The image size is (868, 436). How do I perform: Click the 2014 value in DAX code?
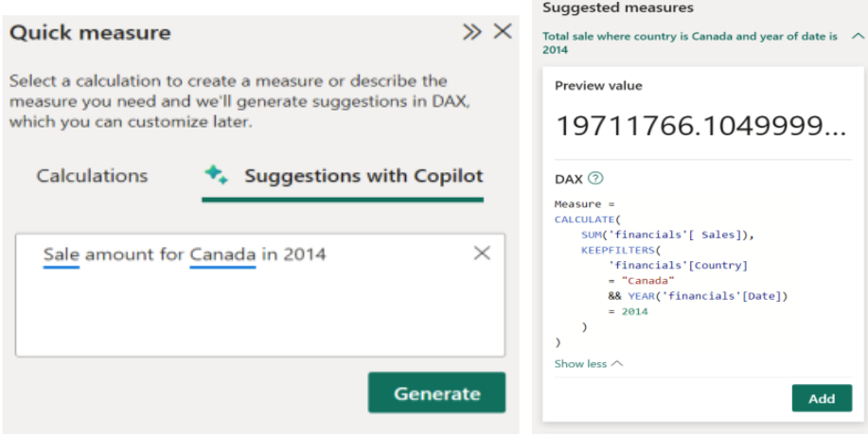(x=634, y=311)
